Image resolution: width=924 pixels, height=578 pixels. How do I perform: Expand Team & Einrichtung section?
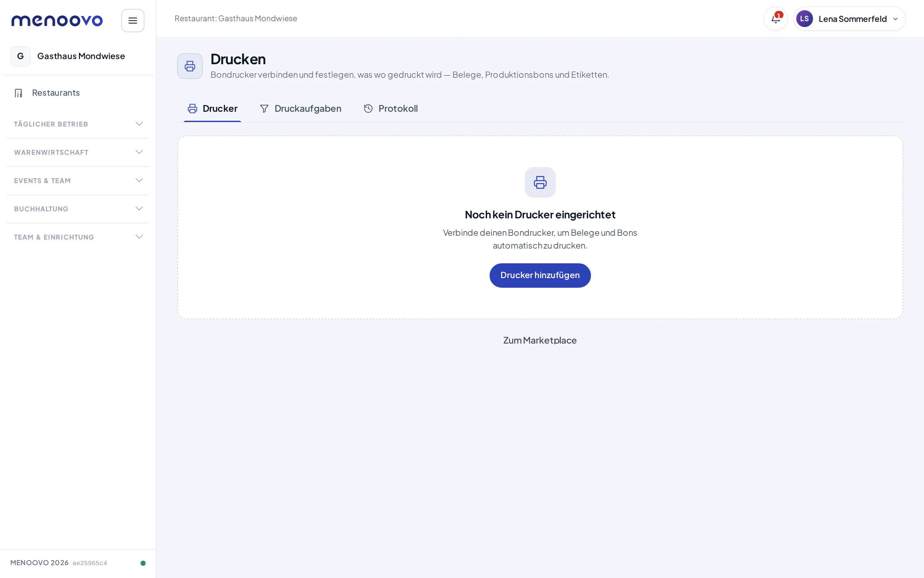coord(78,237)
